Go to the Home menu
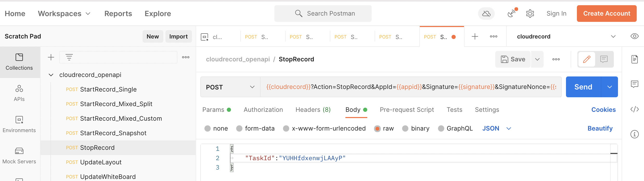This screenshot has height=181, width=644. 15,14
